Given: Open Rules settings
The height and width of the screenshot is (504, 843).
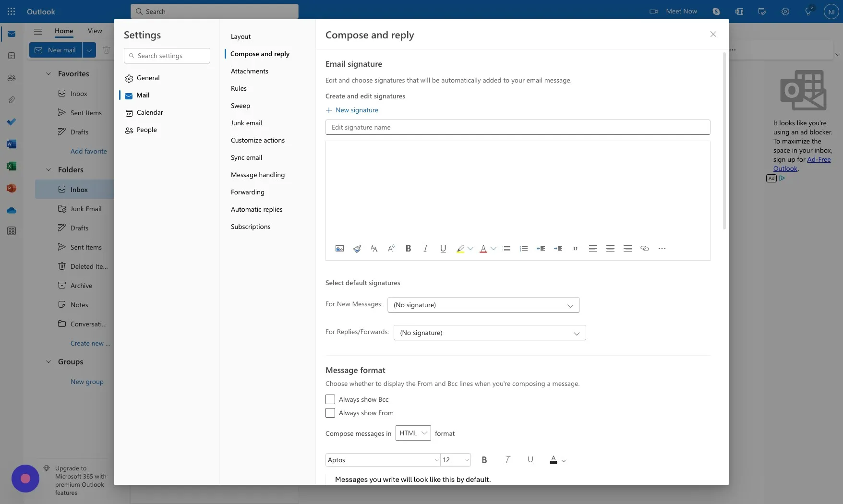Looking at the screenshot, I should click(x=239, y=88).
